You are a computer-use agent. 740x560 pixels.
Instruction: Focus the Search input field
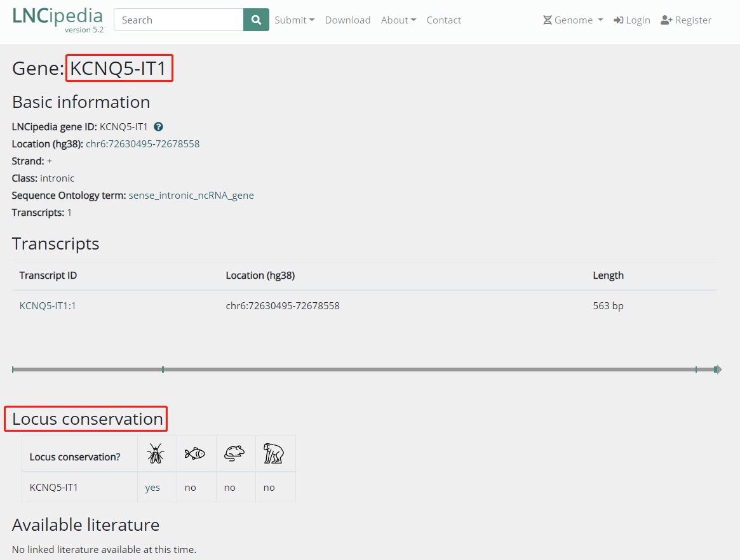pos(178,20)
